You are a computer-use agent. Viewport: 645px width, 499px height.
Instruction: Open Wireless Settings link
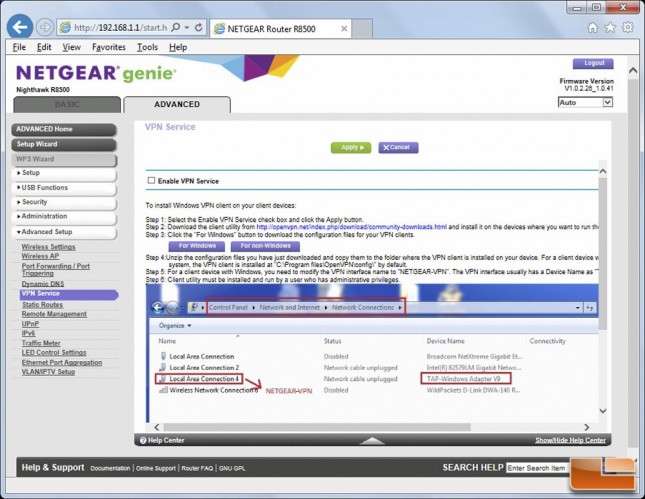click(x=49, y=247)
